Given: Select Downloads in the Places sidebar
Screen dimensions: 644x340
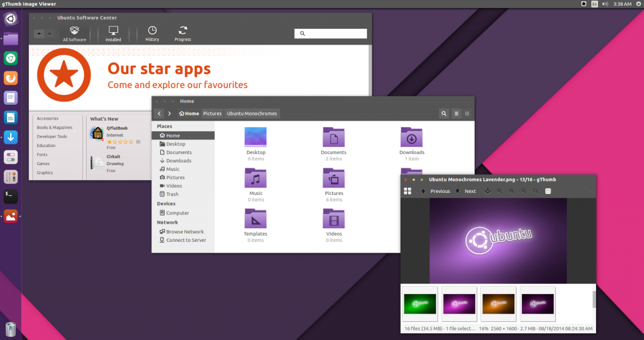Looking at the screenshot, I should pos(183,160).
